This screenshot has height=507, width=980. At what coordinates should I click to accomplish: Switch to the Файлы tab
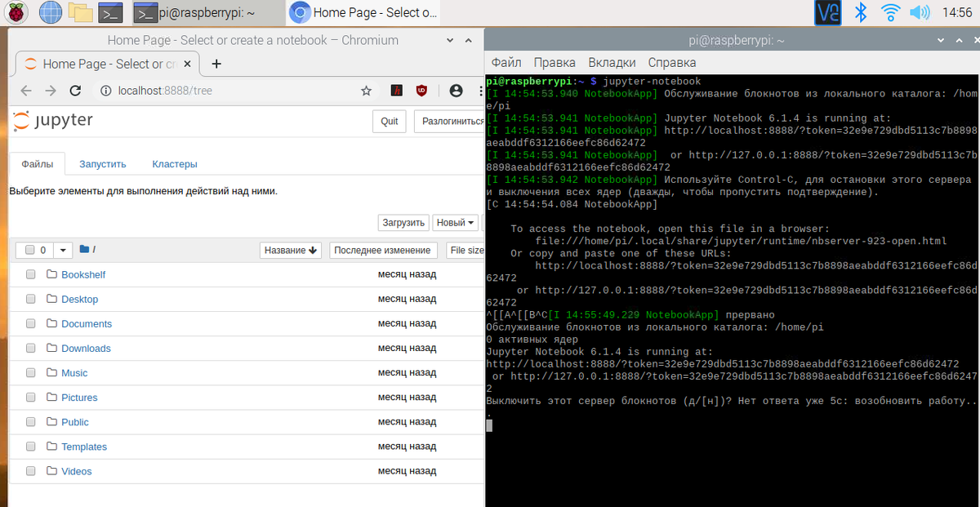pos(38,163)
